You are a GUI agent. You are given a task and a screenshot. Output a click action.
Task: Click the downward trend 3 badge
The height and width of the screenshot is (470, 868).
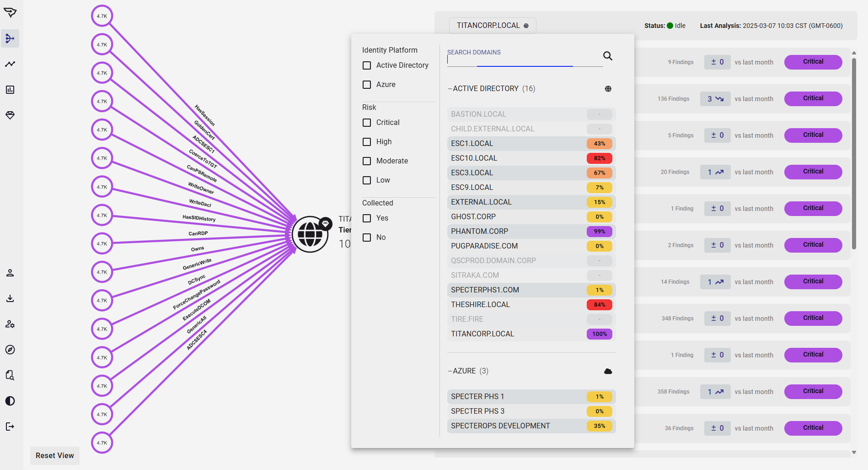point(715,99)
